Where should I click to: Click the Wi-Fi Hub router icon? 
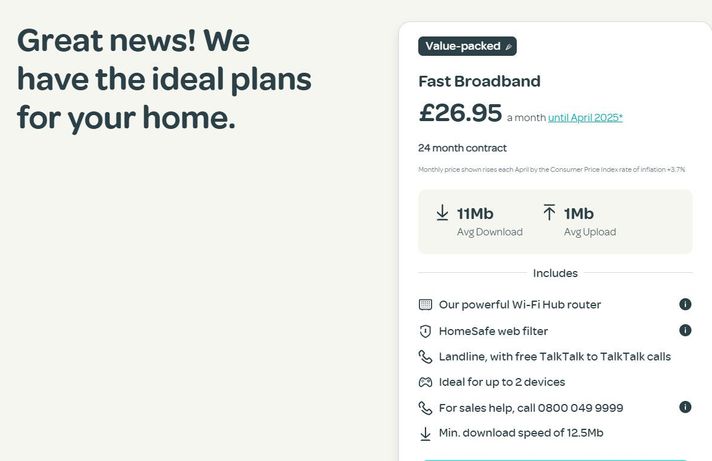pyautogui.click(x=425, y=304)
